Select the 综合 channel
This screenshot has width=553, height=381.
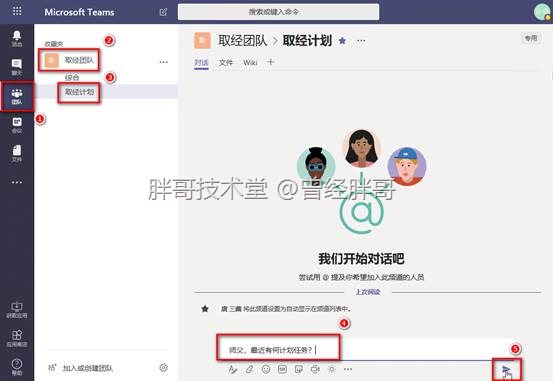click(x=72, y=77)
